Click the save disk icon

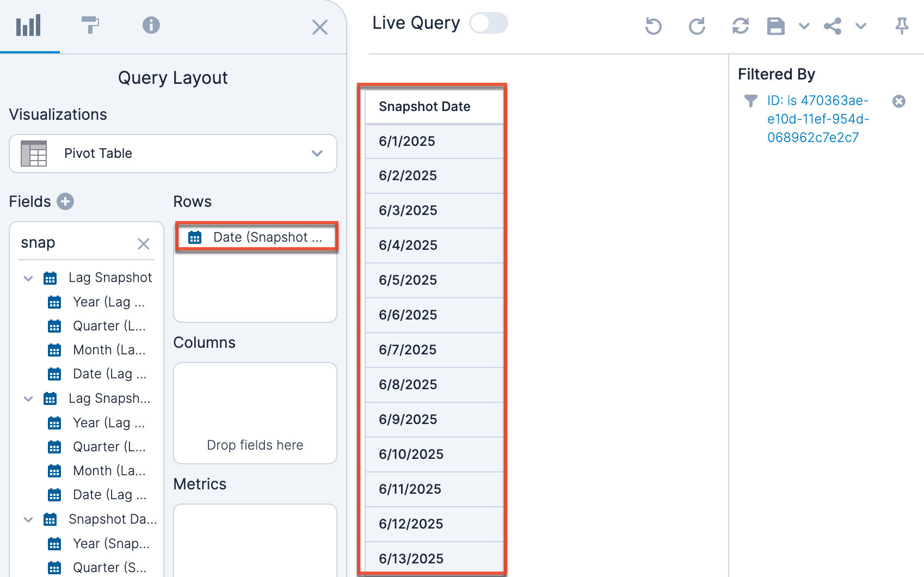point(776,26)
